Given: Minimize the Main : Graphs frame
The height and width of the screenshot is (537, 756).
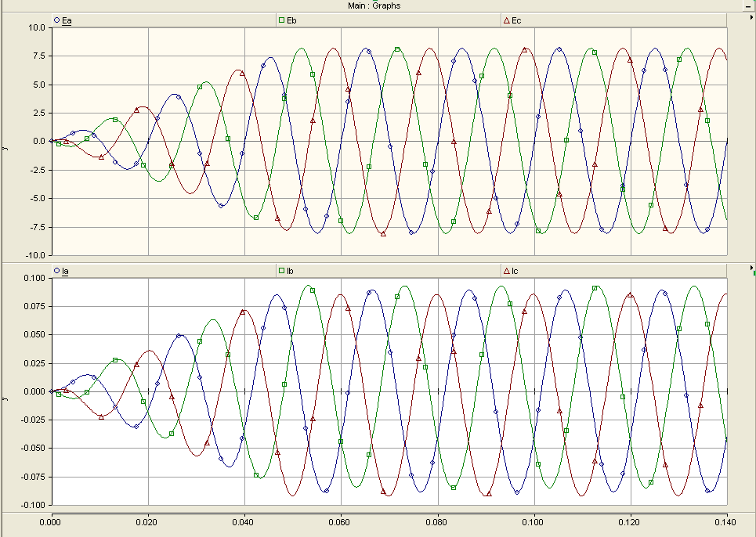Looking at the screenshot, I should pos(747,5).
